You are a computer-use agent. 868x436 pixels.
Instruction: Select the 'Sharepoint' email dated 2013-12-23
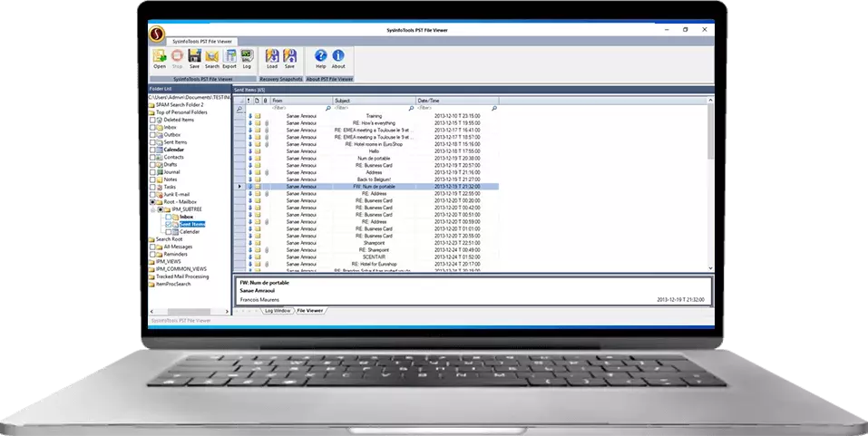pyautogui.click(x=366, y=243)
